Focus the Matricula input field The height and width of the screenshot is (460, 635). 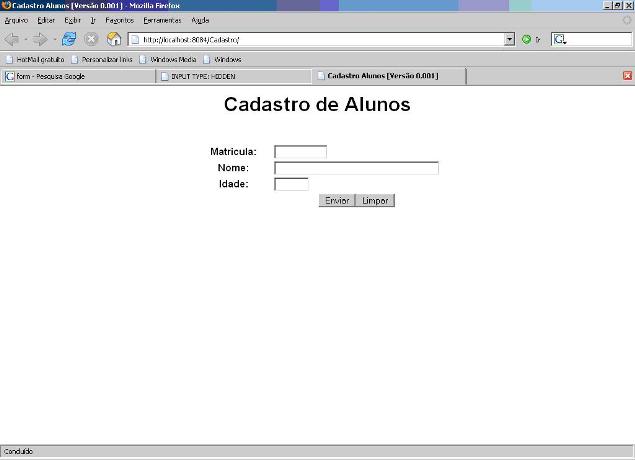pyautogui.click(x=300, y=152)
